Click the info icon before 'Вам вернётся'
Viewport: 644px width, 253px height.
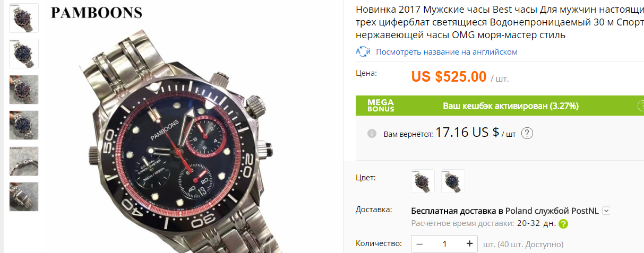[x=372, y=133]
